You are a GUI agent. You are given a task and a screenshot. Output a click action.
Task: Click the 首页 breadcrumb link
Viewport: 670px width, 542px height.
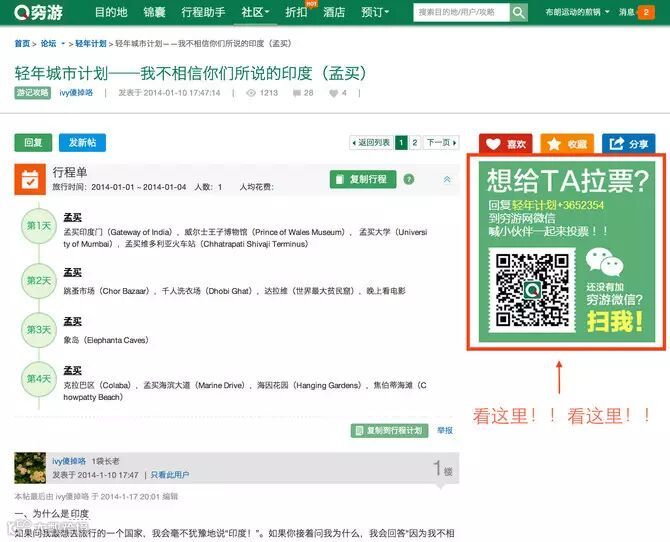pos(22,44)
